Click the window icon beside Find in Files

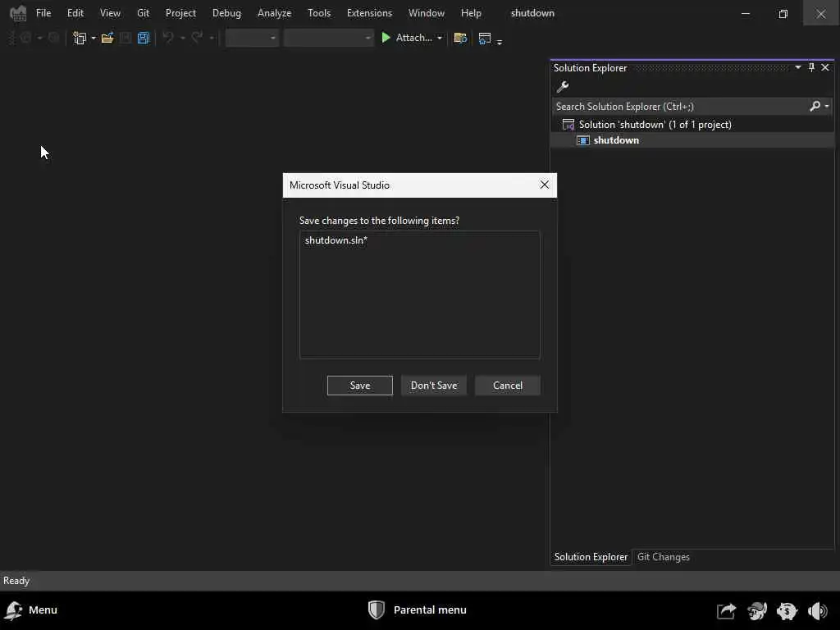pos(484,38)
